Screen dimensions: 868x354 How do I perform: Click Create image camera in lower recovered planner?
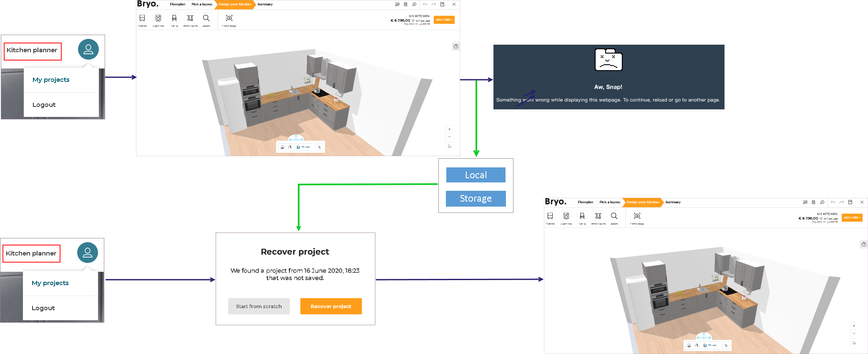[x=637, y=216]
